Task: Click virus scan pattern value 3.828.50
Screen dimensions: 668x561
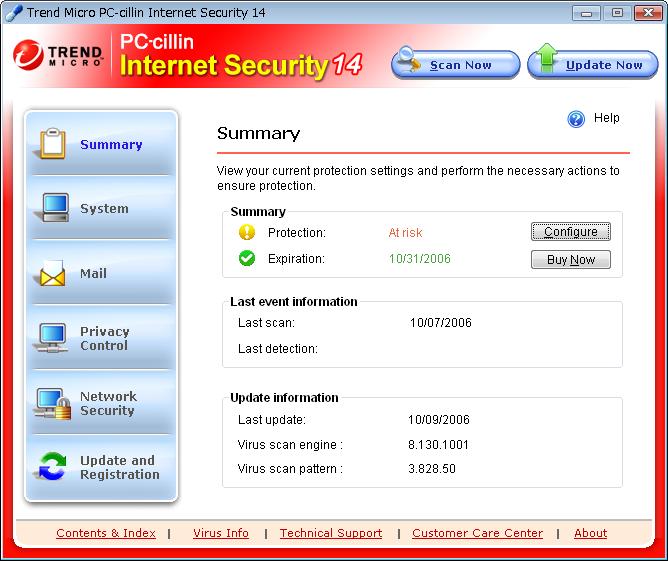Action: click(x=432, y=469)
